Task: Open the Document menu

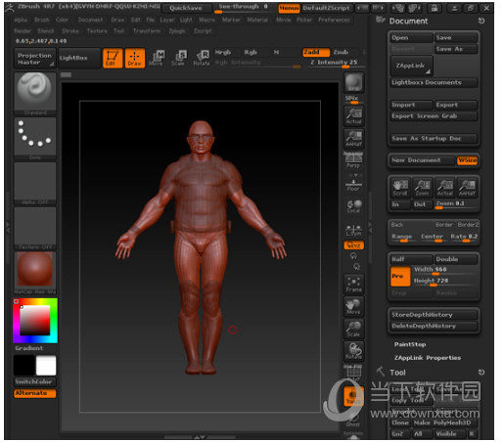Action: click(90, 20)
